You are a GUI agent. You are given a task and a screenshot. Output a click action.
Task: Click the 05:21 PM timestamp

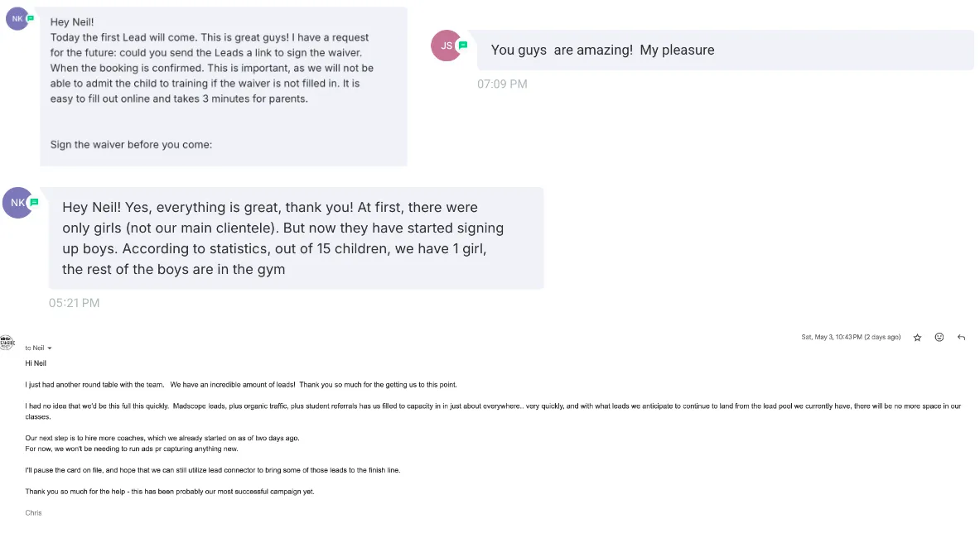74,303
